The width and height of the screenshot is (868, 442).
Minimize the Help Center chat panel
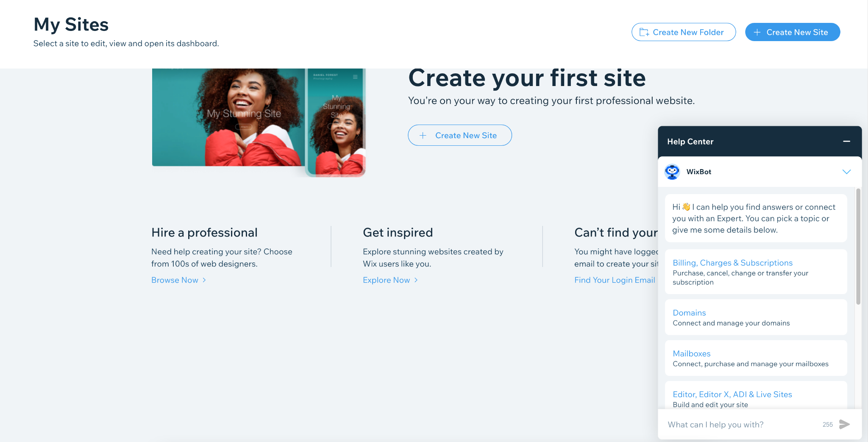846,141
